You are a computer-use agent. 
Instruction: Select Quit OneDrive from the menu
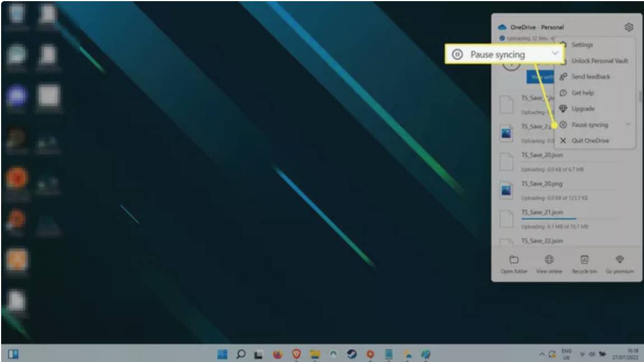tap(590, 141)
